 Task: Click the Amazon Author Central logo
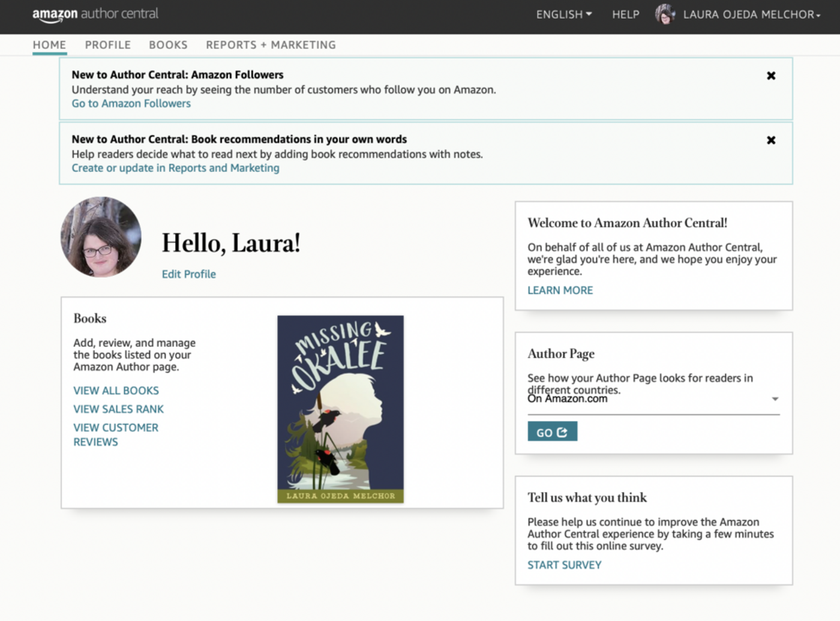point(95,14)
